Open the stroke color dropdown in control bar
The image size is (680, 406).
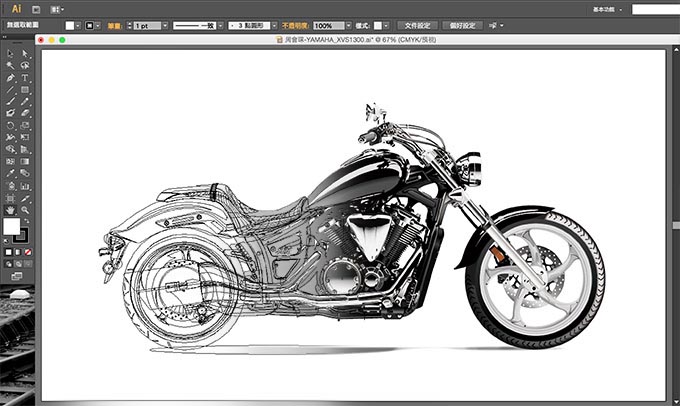(x=98, y=26)
